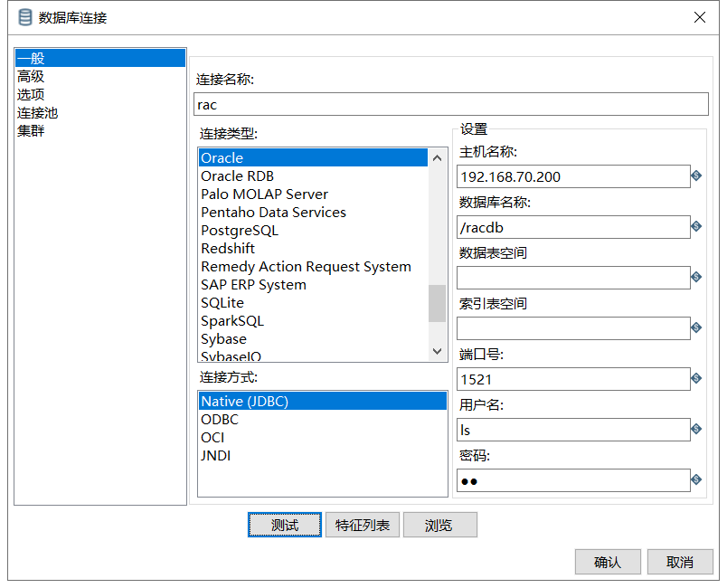Click the 密码 password field
The height and width of the screenshot is (588, 727).
tap(573, 480)
